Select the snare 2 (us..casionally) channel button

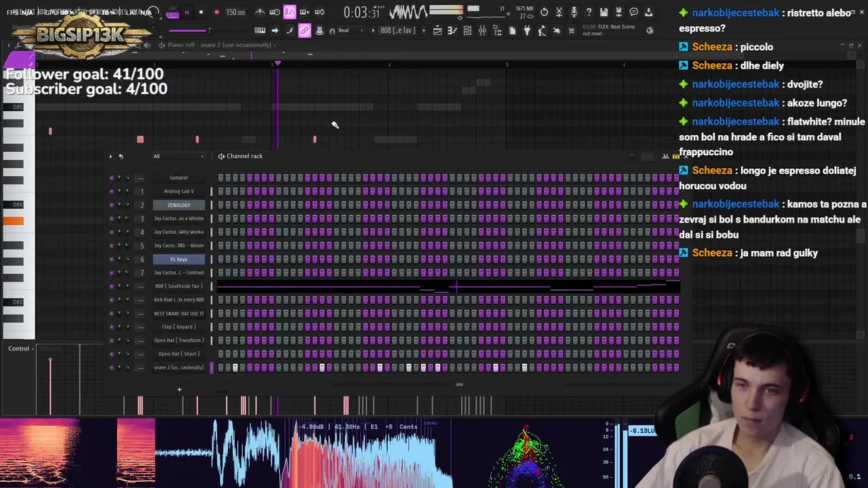click(179, 367)
